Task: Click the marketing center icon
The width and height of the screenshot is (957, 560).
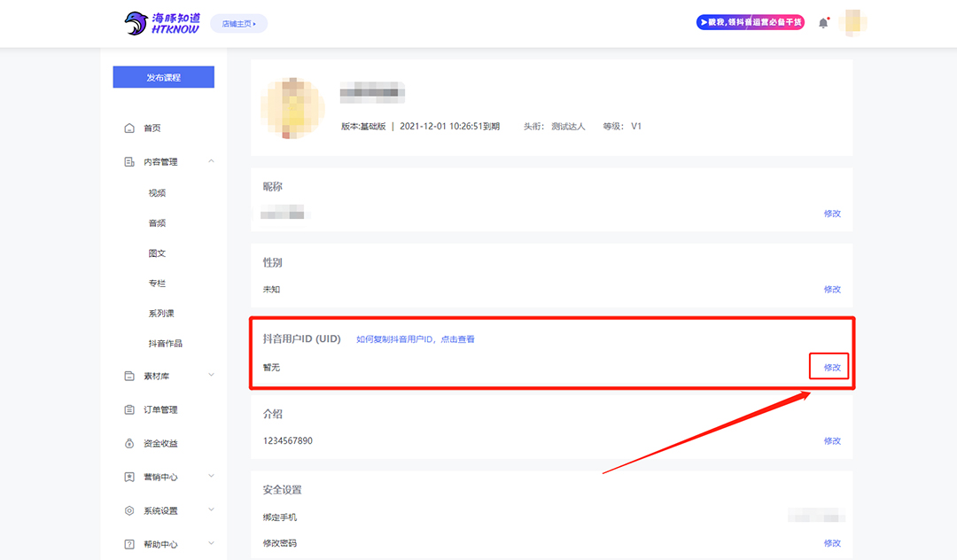Action: [129, 477]
